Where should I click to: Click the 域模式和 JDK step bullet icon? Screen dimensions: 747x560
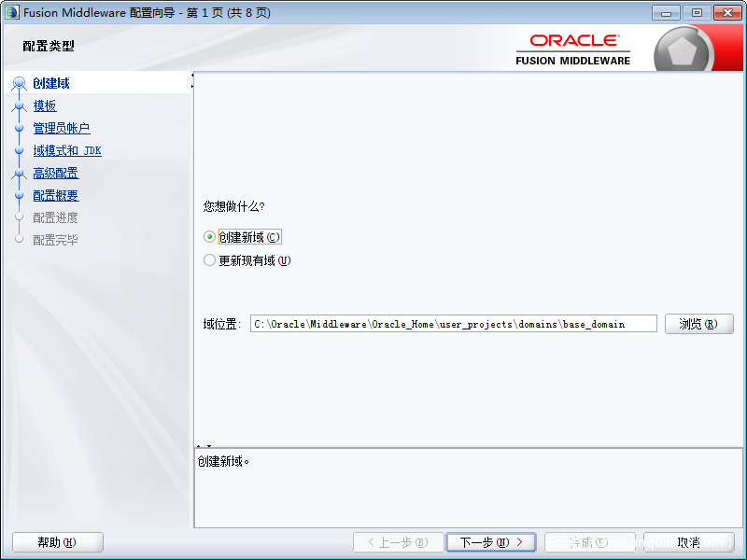(19, 150)
